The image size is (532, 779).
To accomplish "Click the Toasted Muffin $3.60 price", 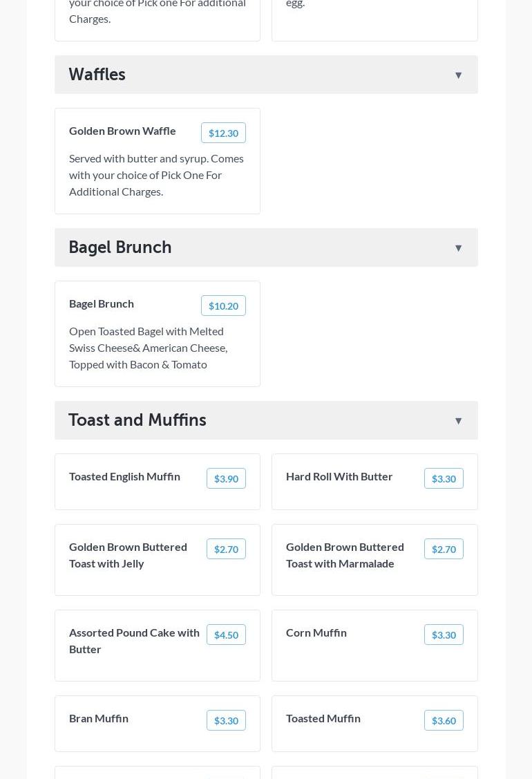I will tap(444, 720).
